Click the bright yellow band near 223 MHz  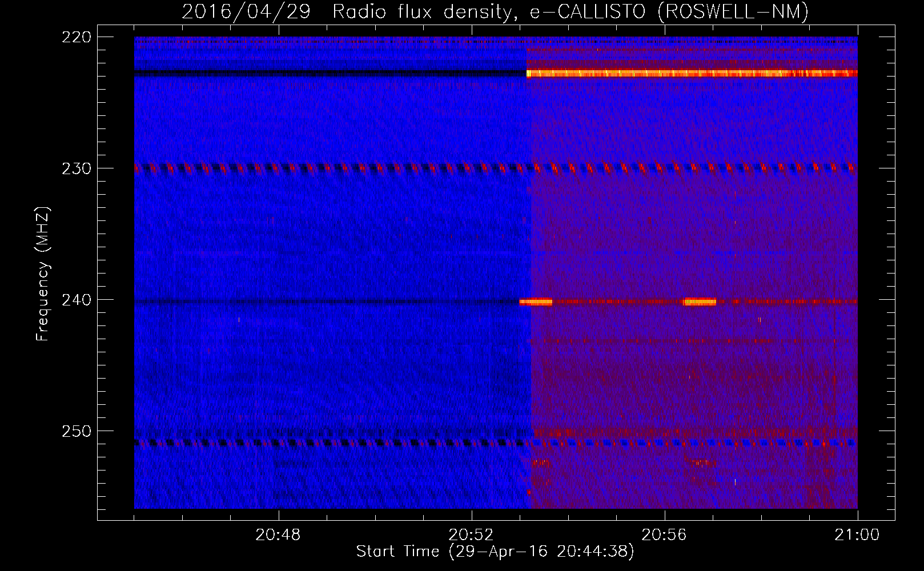[x=692, y=73]
